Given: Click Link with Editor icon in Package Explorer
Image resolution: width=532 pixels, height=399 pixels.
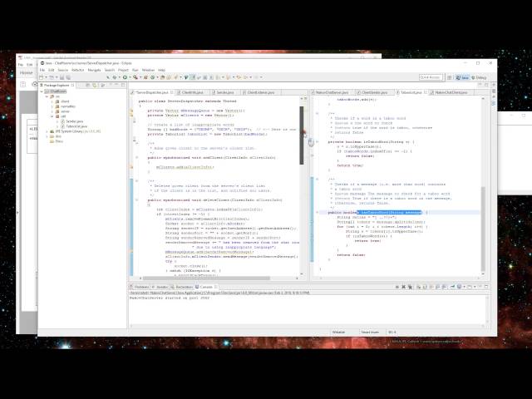Looking at the screenshot, I should pos(95,85).
